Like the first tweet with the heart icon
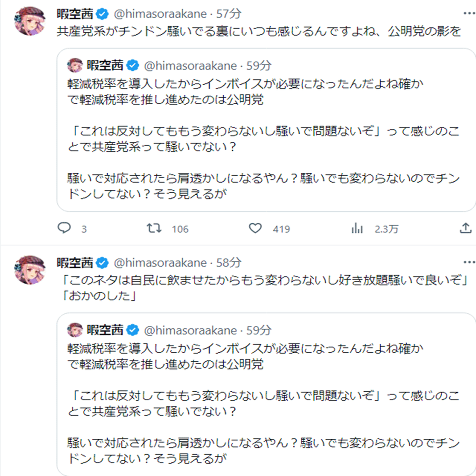Screen dimensions: 476x476 click(x=256, y=228)
